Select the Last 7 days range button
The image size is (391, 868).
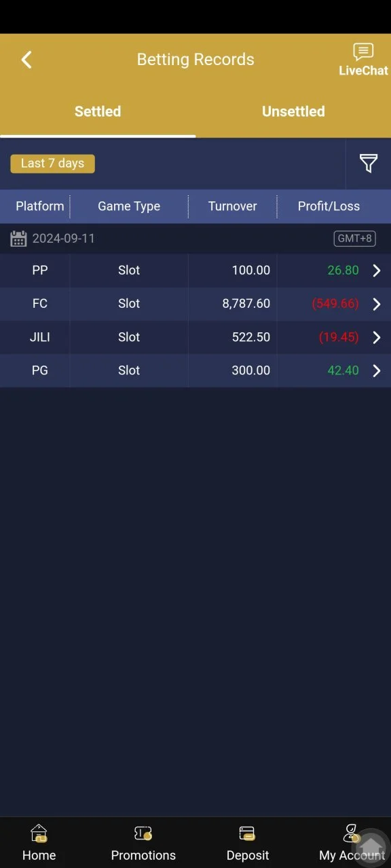tap(52, 163)
